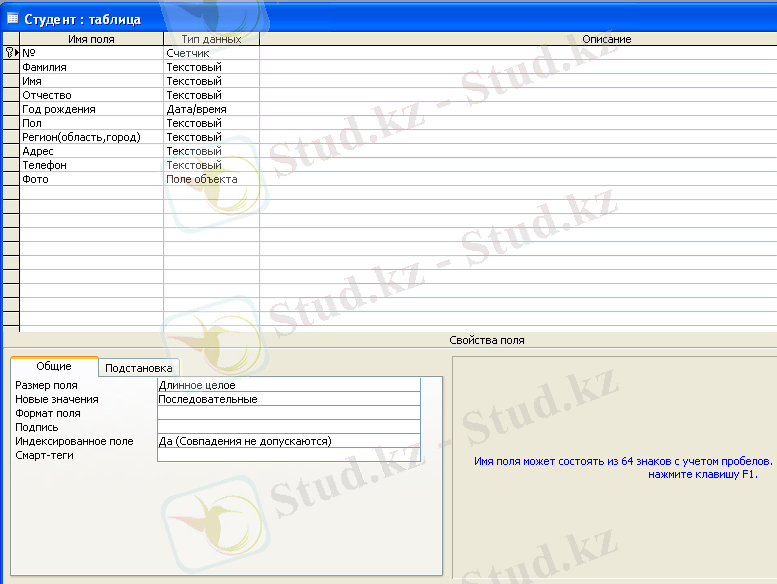Click the table icon in the title bar

13,18
